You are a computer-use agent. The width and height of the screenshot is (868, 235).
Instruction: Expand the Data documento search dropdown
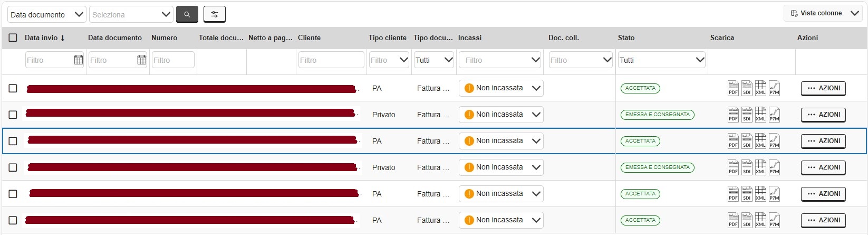click(x=47, y=14)
